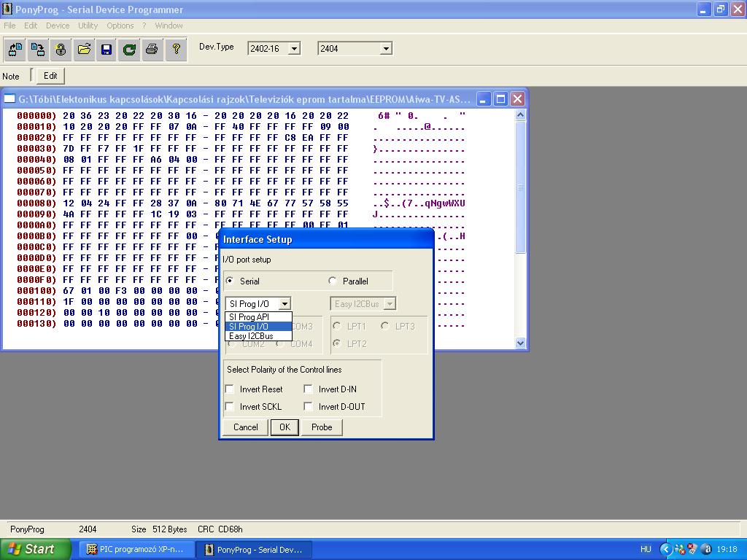Click hex window scrollbar up arrow
Image resolution: width=747 pixels, height=560 pixels.
[520, 114]
